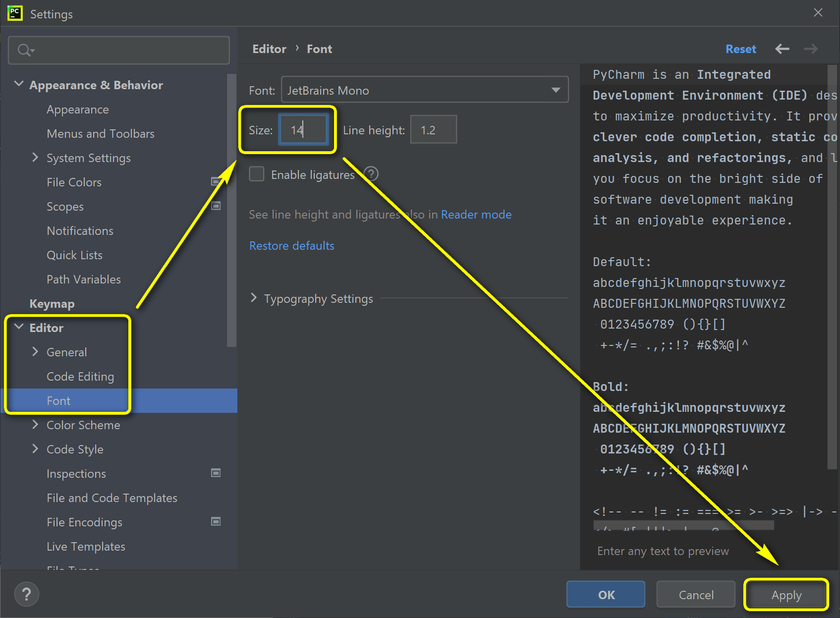
Task: Expand the Code Style node
Action: (x=35, y=449)
